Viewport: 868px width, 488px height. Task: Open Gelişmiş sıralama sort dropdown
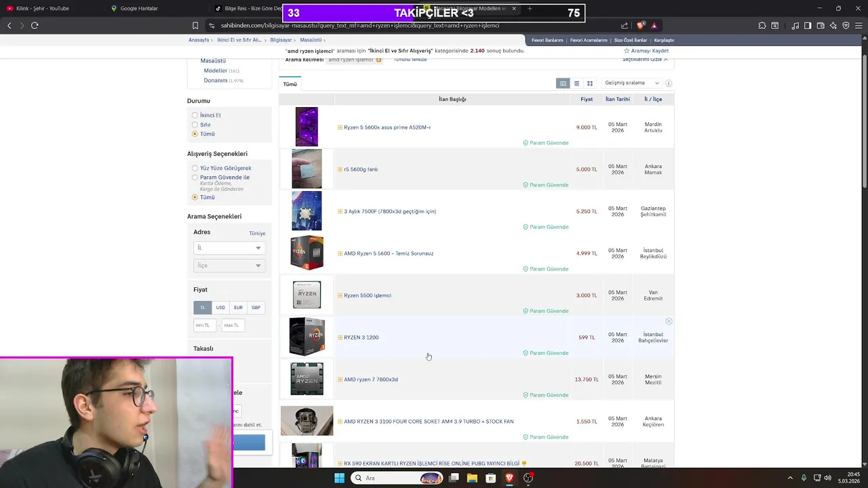click(x=631, y=83)
